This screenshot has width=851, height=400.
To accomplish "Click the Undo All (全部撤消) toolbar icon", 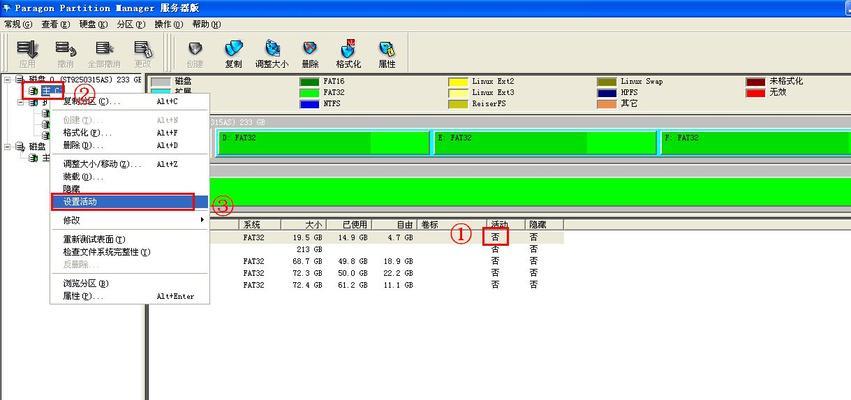I will click(x=104, y=49).
